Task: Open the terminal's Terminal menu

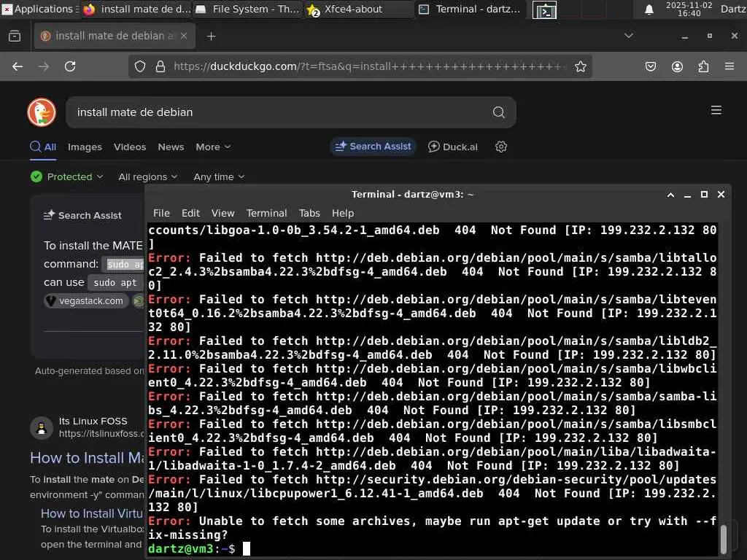Action: pos(266,214)
